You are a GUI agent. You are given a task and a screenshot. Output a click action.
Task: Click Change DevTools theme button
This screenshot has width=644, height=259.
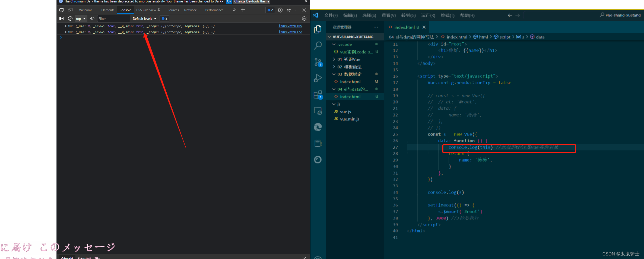click(252, 2)
